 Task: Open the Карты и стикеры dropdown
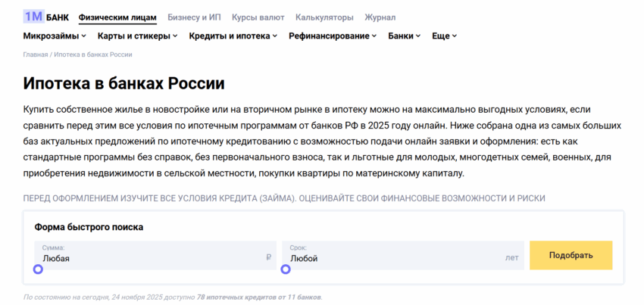[x=137, y=36]
